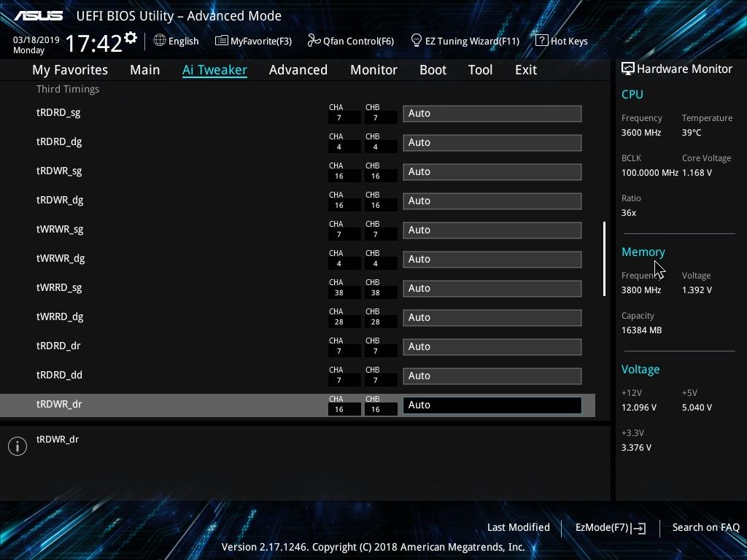Viewport: 747px width, 560px height.
Task: Click the highlighted tRDWR_dr Auto field
Action: [x=492, y=405]
